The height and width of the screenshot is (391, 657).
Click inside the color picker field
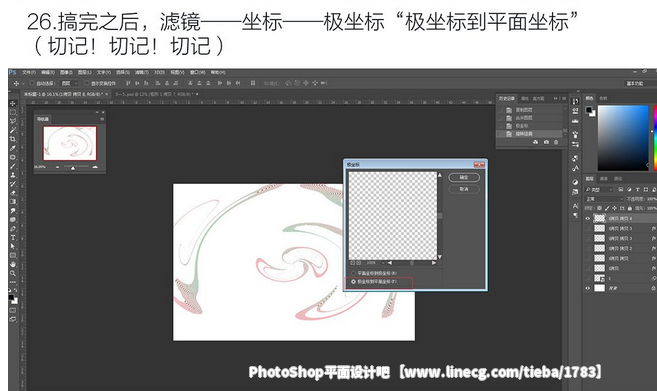click(623, 138)
